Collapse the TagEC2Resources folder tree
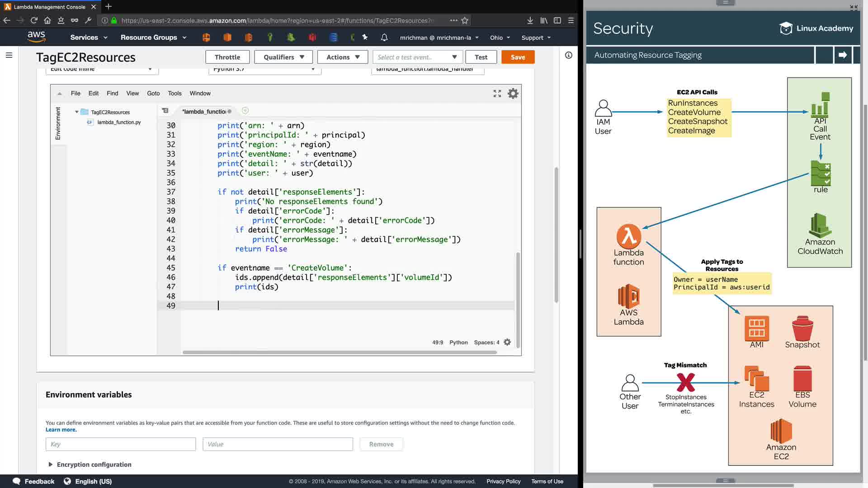 [77, 112]
